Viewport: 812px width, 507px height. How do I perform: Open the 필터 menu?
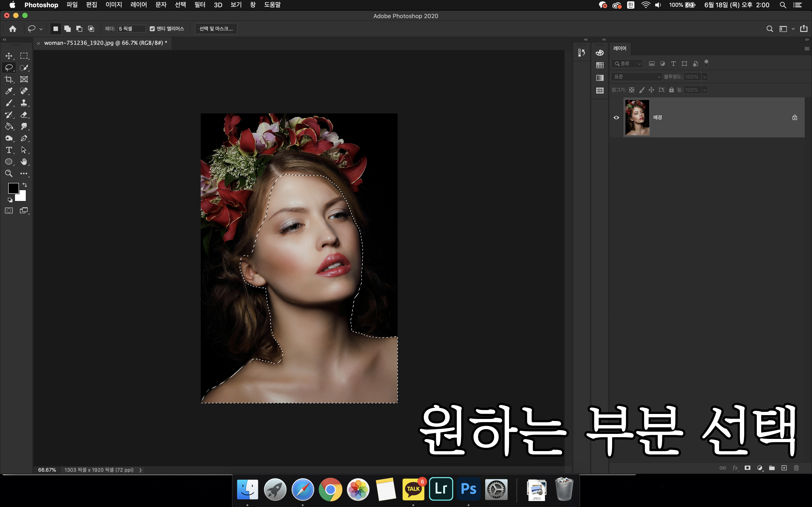[x=200, y=5]
